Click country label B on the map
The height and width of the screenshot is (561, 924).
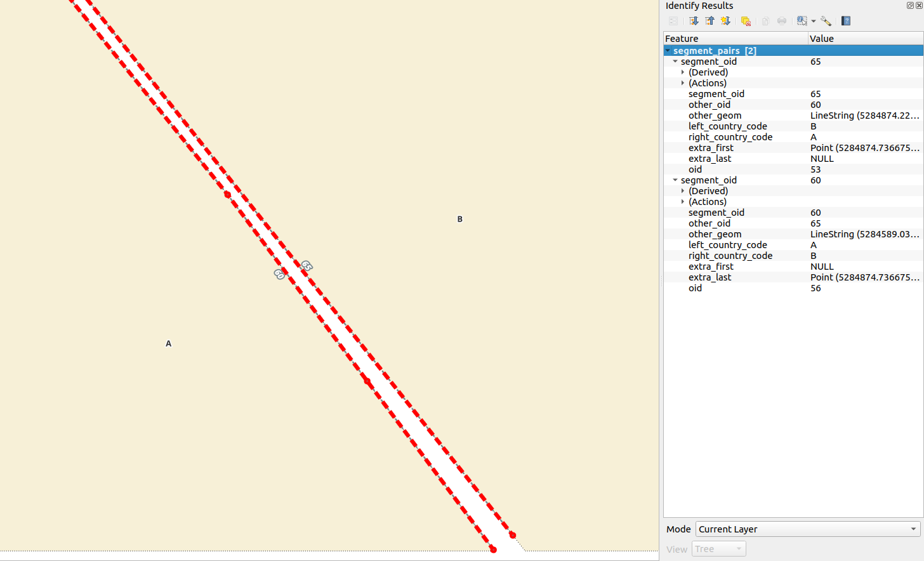pyautogui.click(x=460, y=219)
